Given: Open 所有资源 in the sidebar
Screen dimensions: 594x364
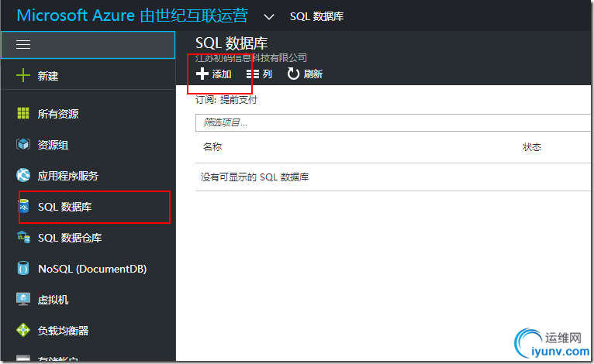Looking at the screenshot, I should (58, 114).
